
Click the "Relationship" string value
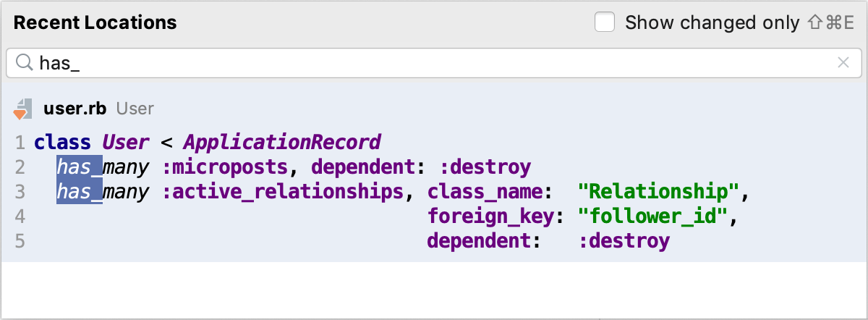pos(662,192)
